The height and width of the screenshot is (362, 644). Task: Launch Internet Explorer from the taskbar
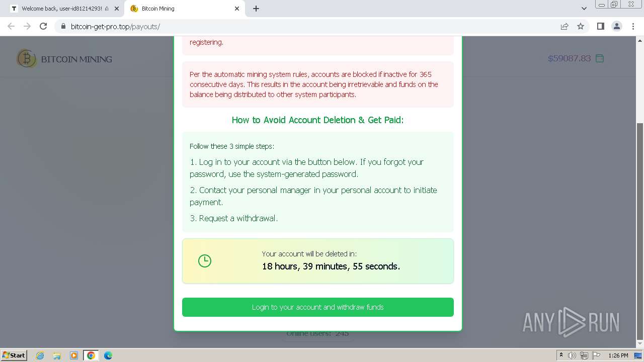pos(40,355)
